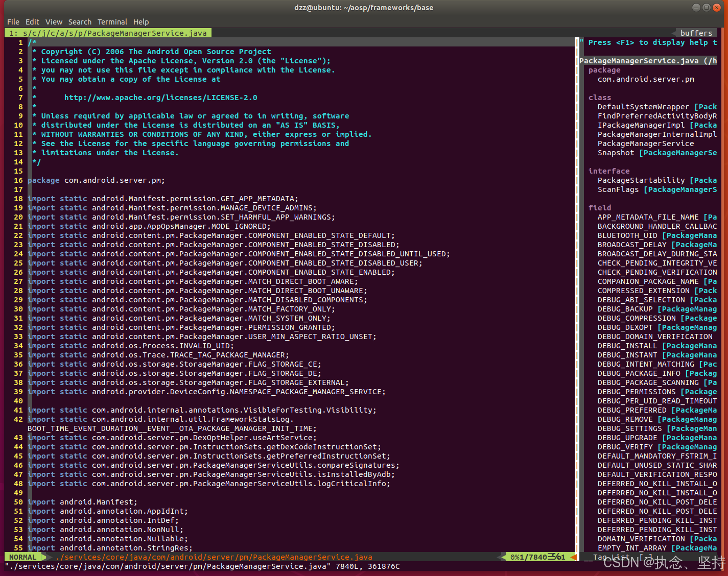Open the View menu
This screenshot has height=576, width=728.
point(54,22)
